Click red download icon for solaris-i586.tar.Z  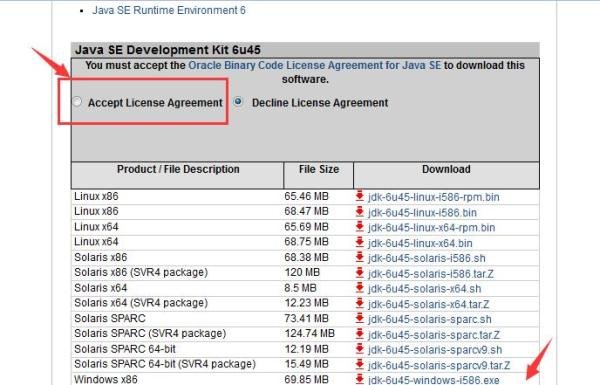359,272
